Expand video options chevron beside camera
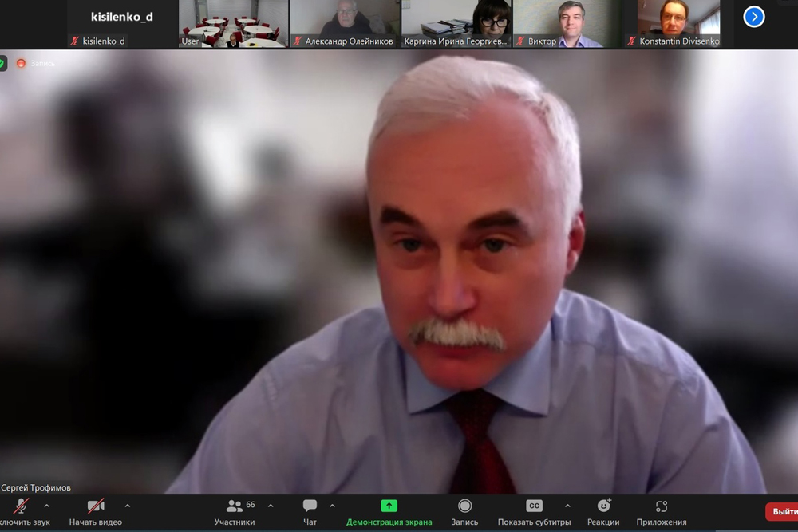The image size is (798, 532). tap(127, 506)
